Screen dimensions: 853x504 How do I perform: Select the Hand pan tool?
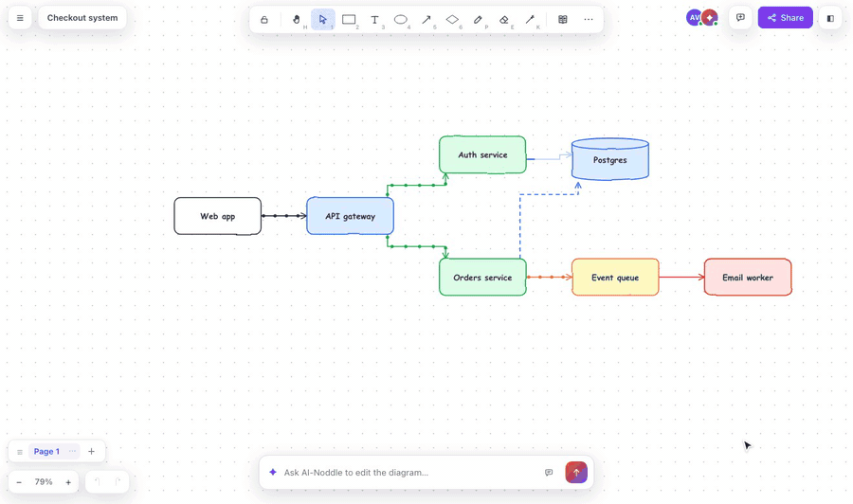coord(297,20)
